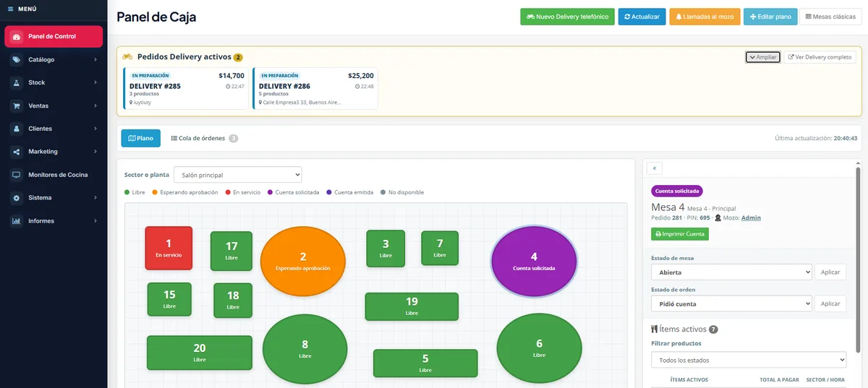Click Nuevo Delivery telefónico button
The width and height of the screenshot is (868, 388).
(567, 17)
